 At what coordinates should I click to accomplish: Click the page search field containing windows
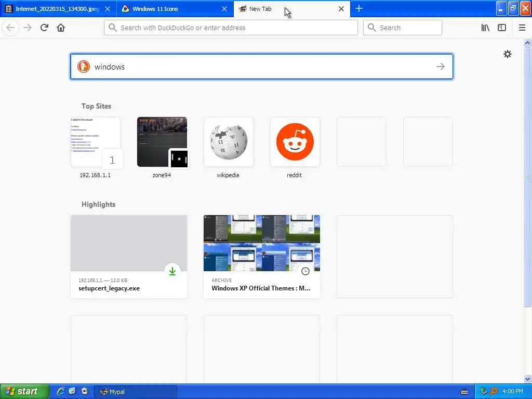(262, 66)
